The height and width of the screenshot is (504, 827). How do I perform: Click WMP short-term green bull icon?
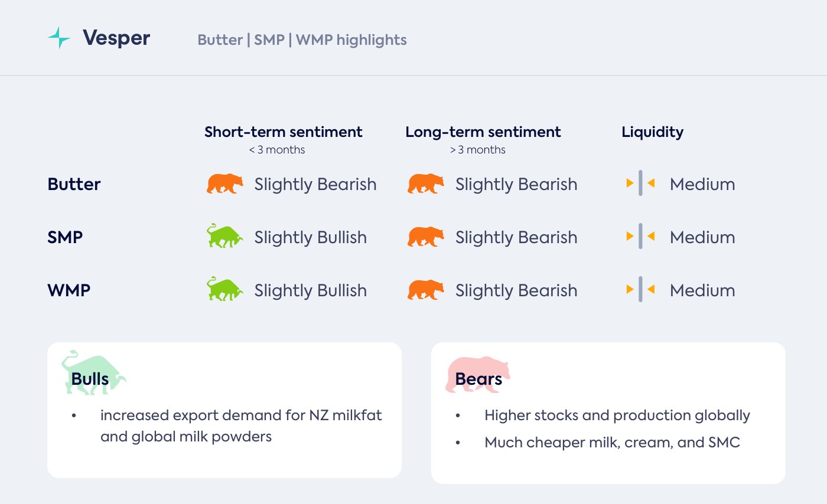pos(224,289)
